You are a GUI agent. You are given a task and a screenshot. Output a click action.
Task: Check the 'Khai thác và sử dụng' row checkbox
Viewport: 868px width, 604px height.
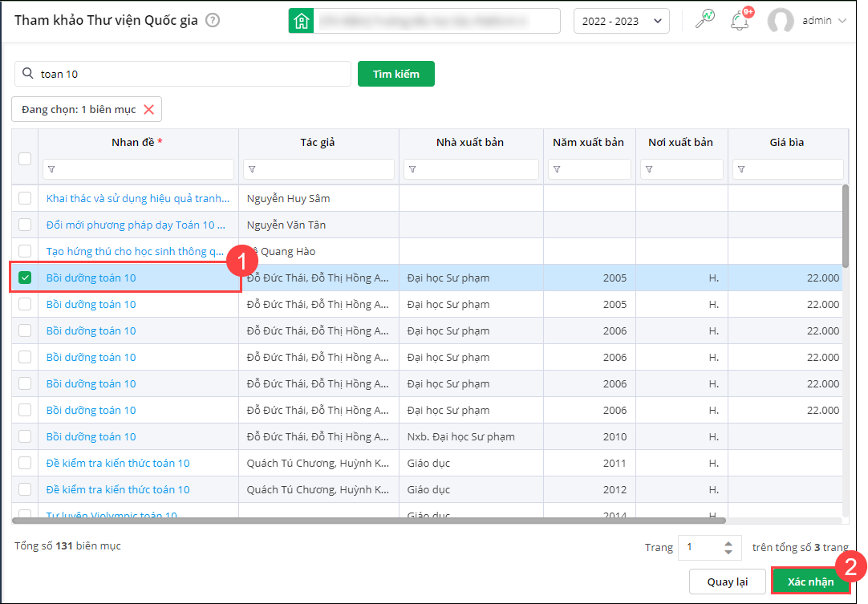point(25,198)
